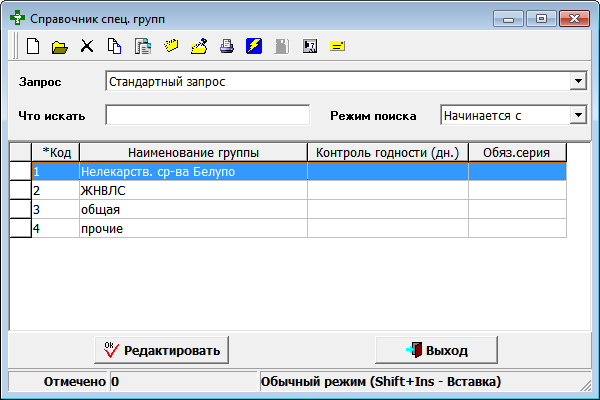Click the Стандартный запрос value text

pos(167,82)
